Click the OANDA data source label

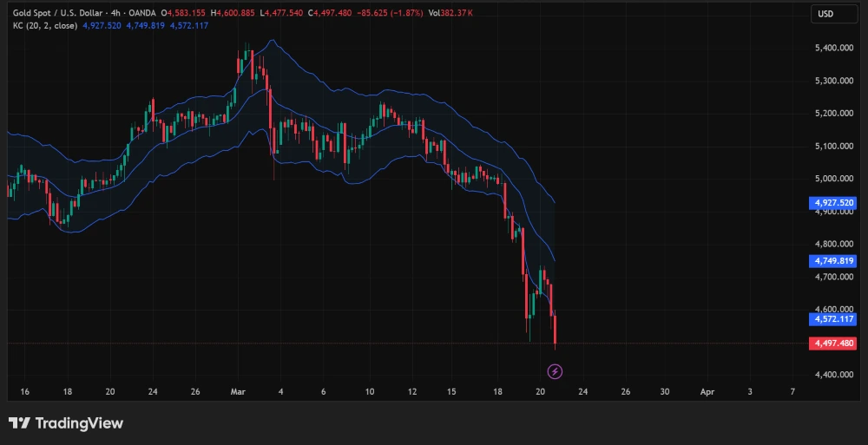coord(143,13)
